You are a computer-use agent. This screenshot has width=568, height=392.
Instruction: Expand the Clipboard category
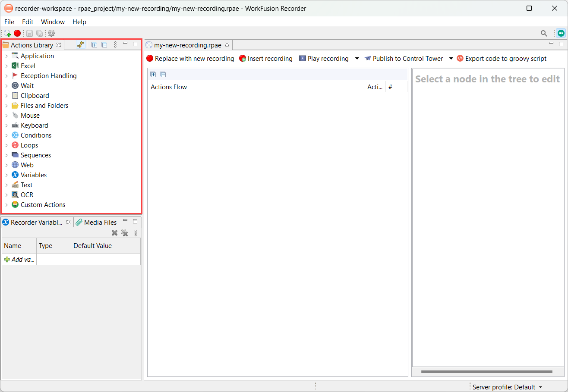[x=6, y=96]
